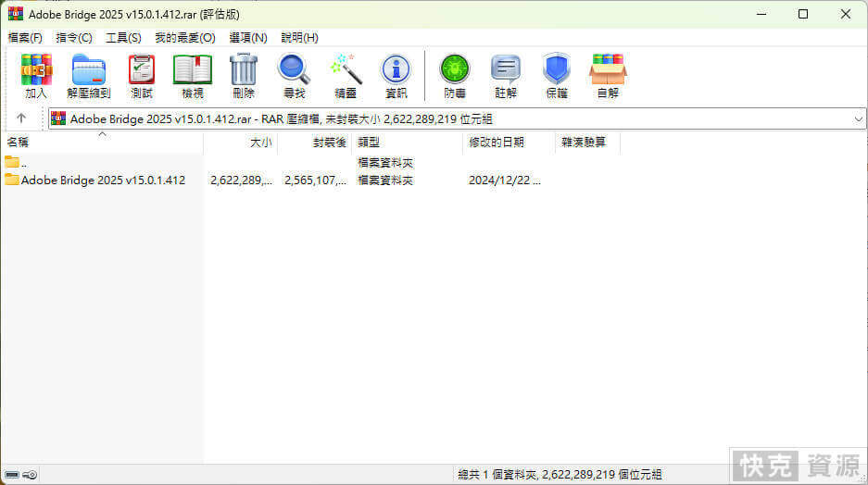Open the Help (說明) menu

(299, 38)
